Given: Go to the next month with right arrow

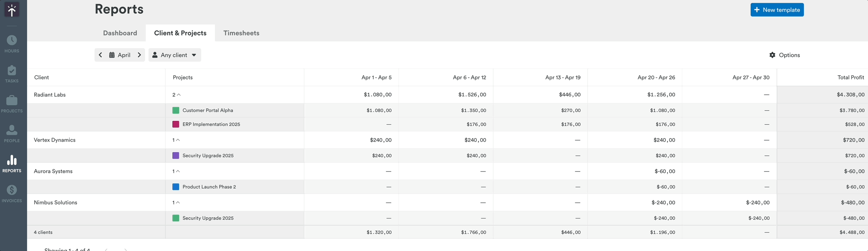Looking at the screenshot, I should [x=139, y=55].
